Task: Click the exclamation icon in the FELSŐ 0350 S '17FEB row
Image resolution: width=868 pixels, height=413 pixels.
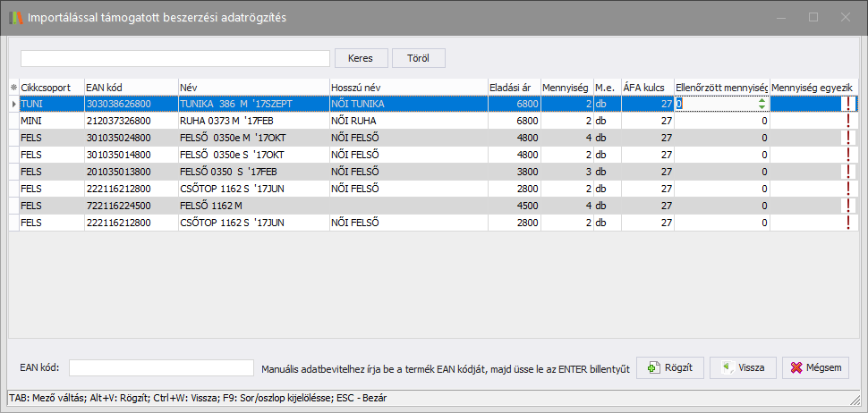Action: 848,172
